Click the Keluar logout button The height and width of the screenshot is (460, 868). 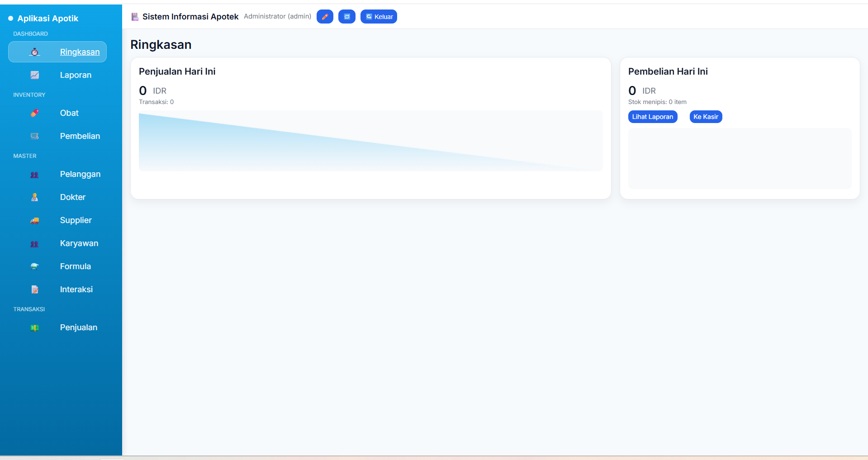(x=379, y=17)
